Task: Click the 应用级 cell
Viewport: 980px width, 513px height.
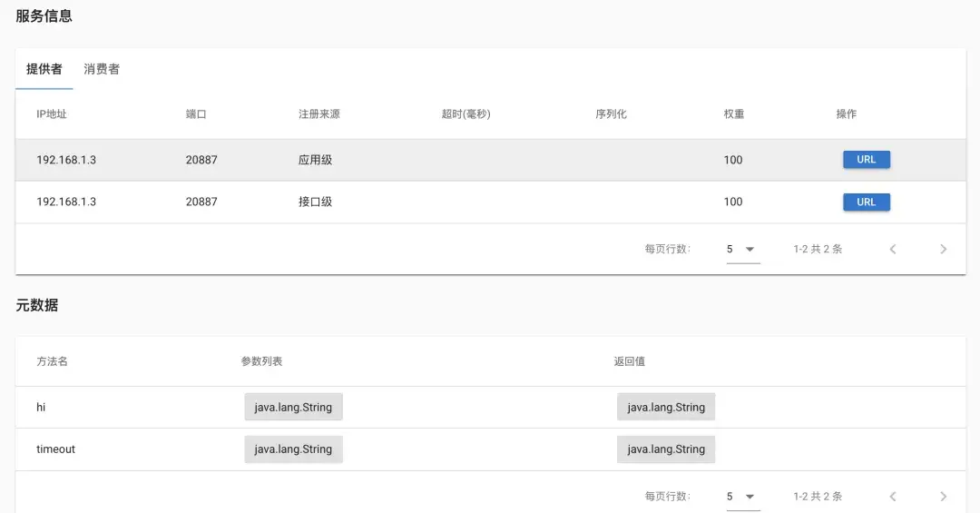Action: (315, 160)
